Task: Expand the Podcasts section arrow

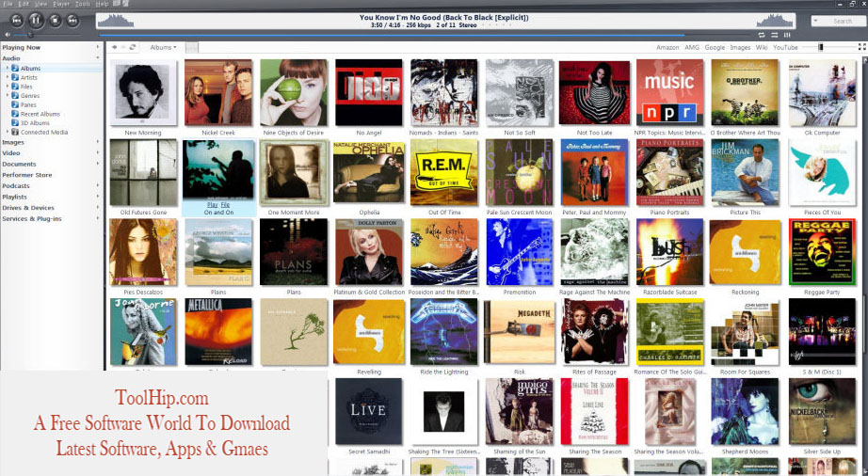Action: coord(98,185)
